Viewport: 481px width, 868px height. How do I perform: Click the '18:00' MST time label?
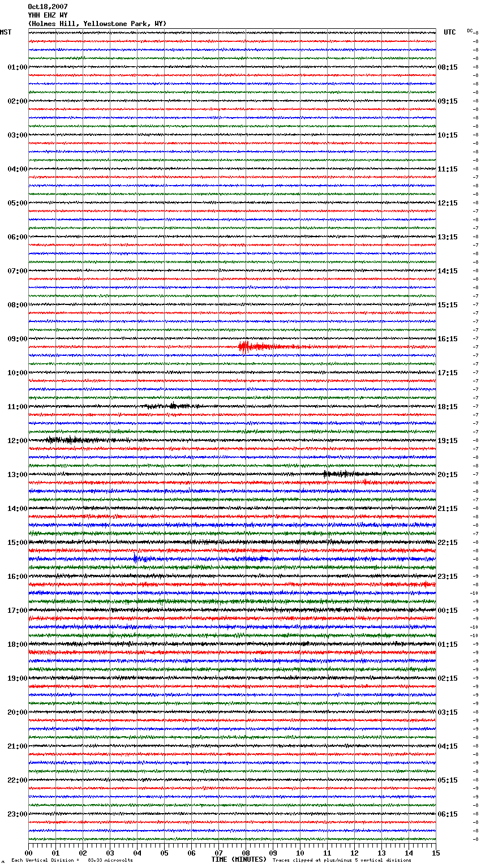point(18,644)
